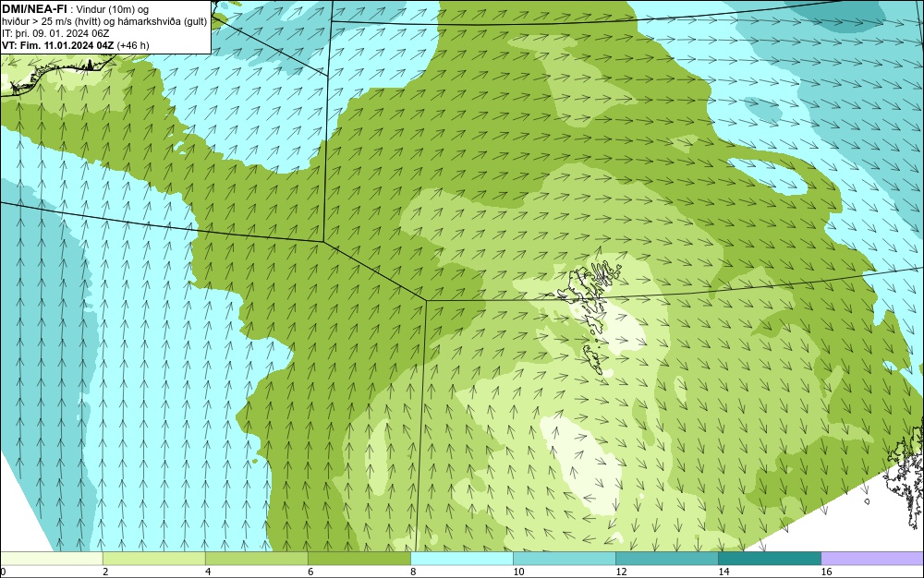Click the legend scale label "14"
The image size is (924, 578).
click(x=723, y=572)
